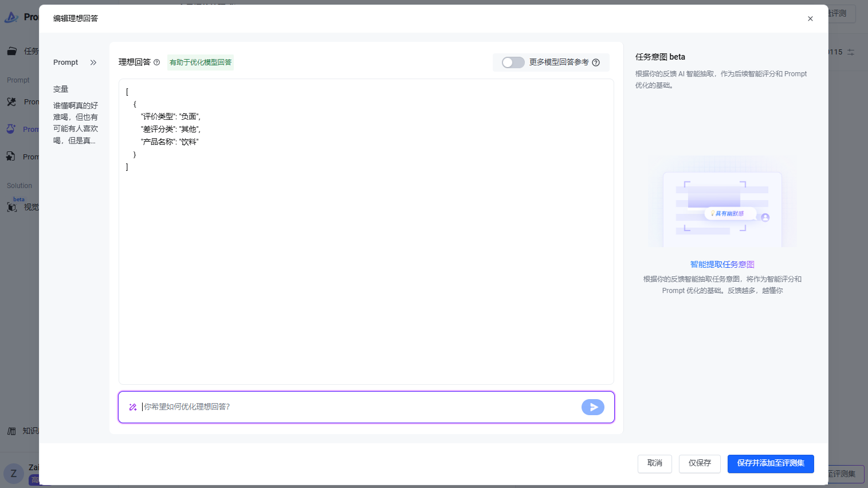Open the 智能提取任务意图 link

coord(722,264)
